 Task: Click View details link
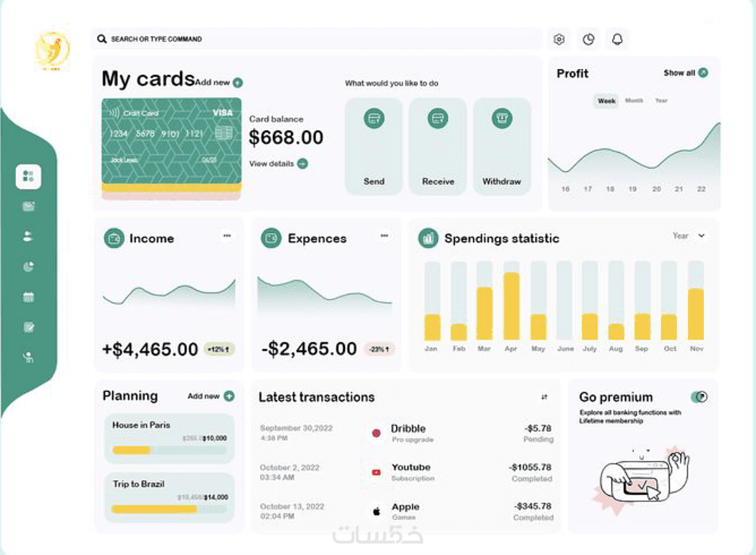tap(271, 164)
